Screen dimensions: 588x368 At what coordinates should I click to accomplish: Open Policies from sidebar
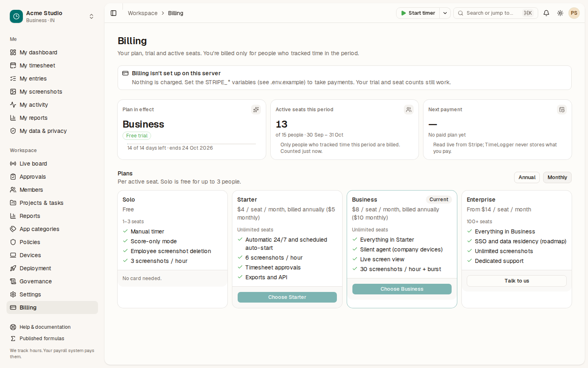pyautogui.click(x=52, y=242)
